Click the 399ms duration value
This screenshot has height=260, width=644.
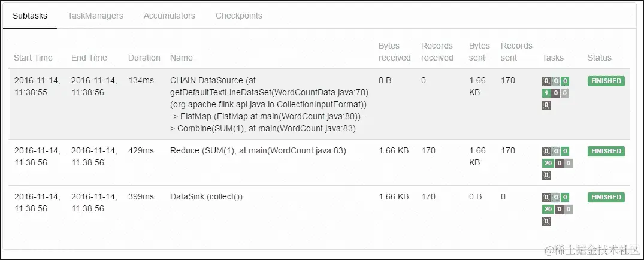[141, 197]
